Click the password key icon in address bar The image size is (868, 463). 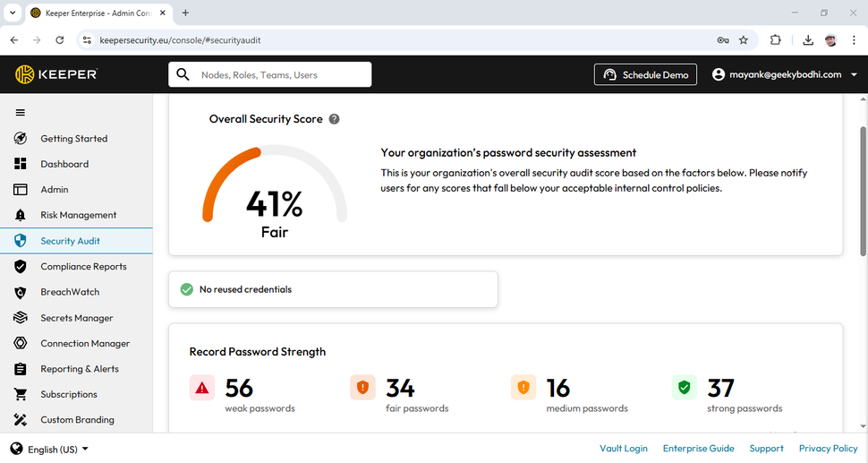(x=723, y=40)
